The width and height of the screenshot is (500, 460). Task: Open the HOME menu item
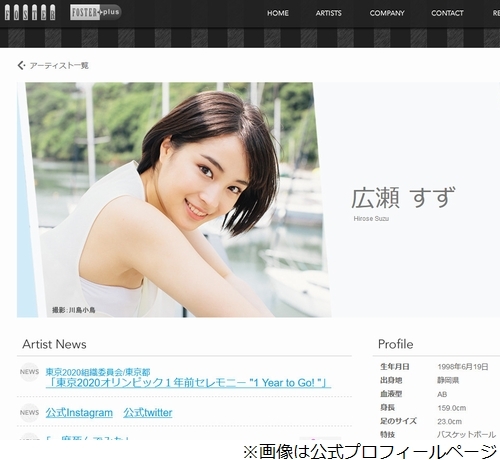[278, 13]
